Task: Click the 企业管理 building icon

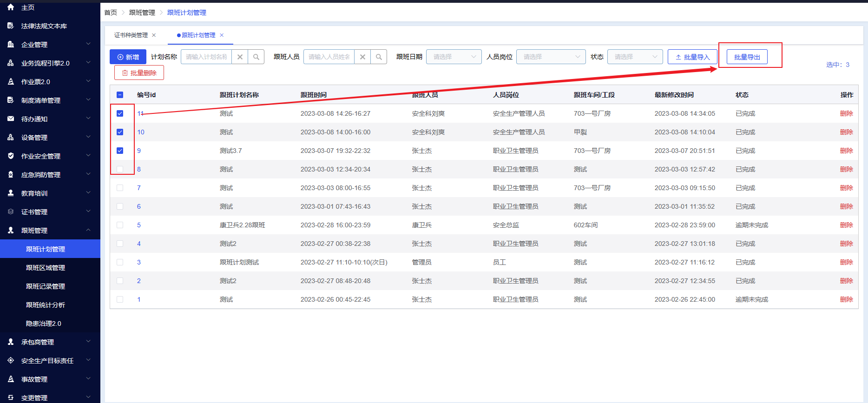Action: pos(11,45)
